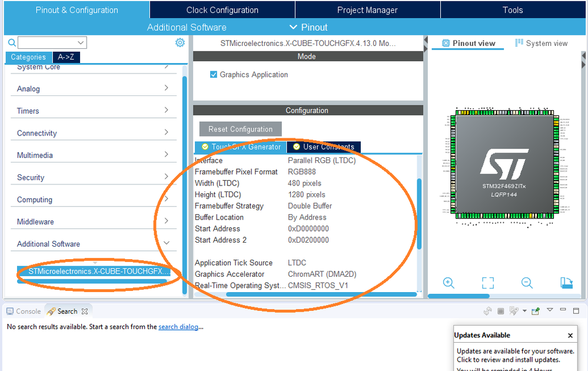This screenshot has width=588, height=371.
Task: Open the Search view menu triangle
Action: tap(550, 310)
